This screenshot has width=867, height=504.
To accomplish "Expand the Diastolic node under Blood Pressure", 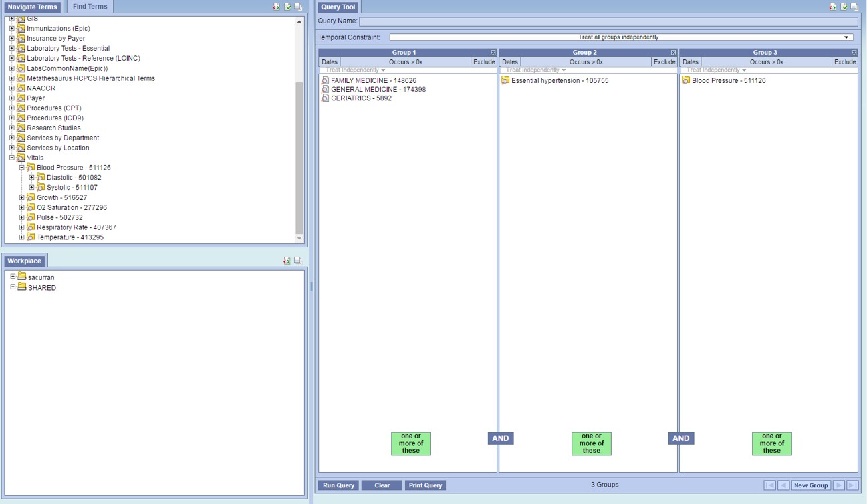I will pyautogui.click(x=31, y=177).
